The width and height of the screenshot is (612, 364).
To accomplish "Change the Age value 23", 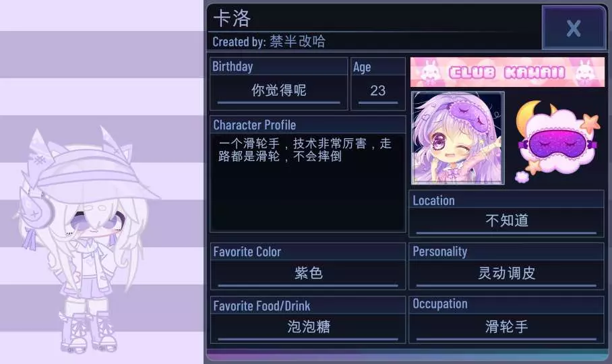I will pos(378,90).
